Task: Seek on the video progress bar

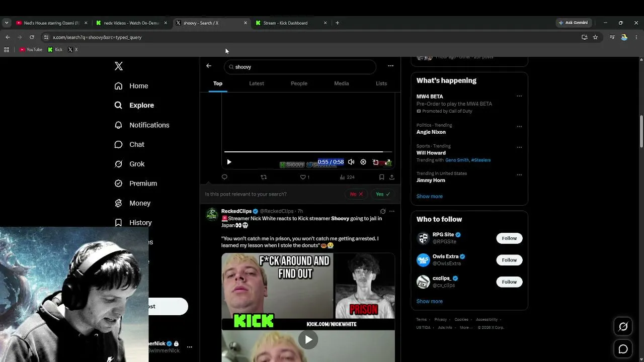Action: pyautogui.click(x=308, y=151)
